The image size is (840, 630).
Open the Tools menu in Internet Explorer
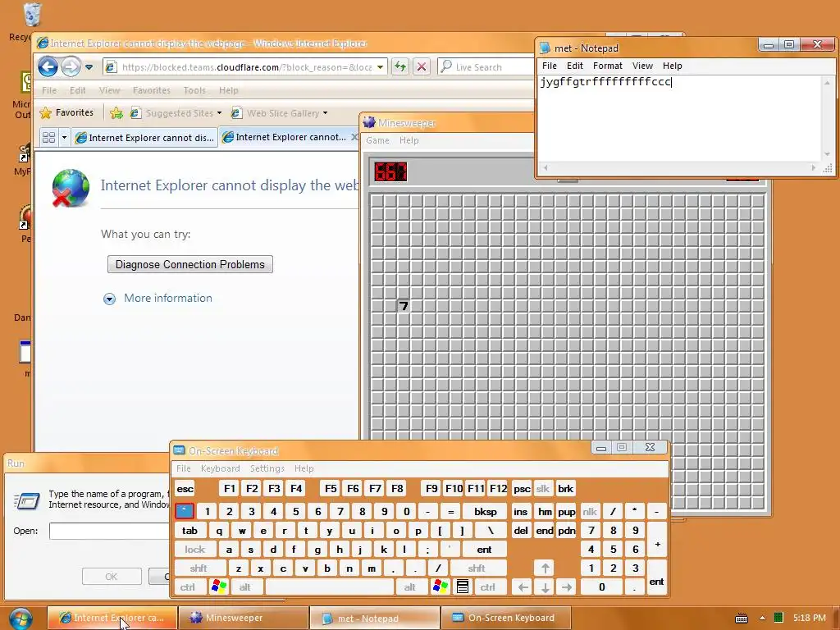[x=194, y=90]
